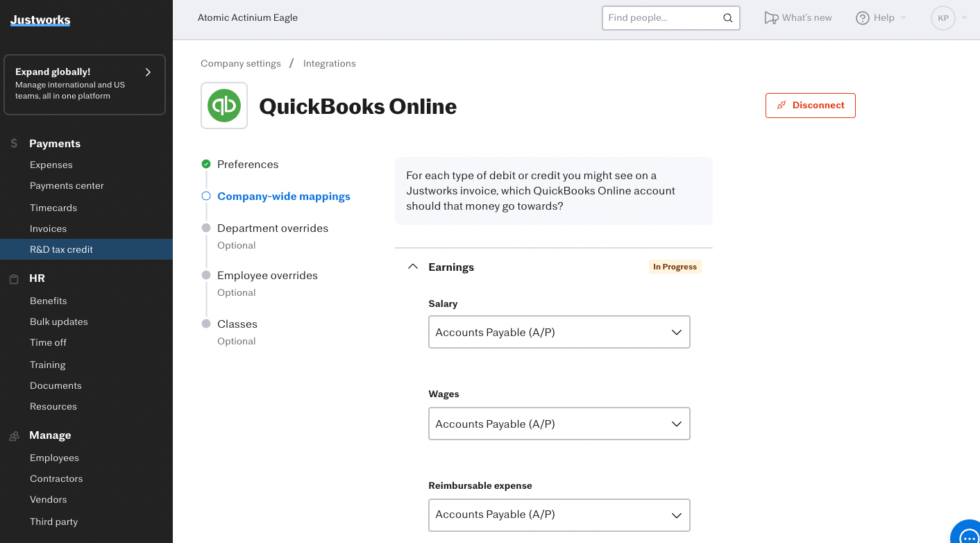Open the Wages account dropdown
This screenshot has width=980, height=543.
[559, 424]
